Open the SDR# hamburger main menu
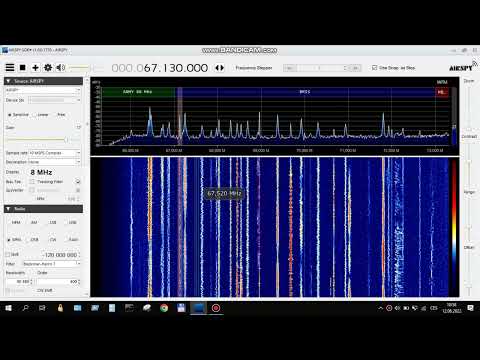Viewport: 480px width, 360px height. click(10, 68)
